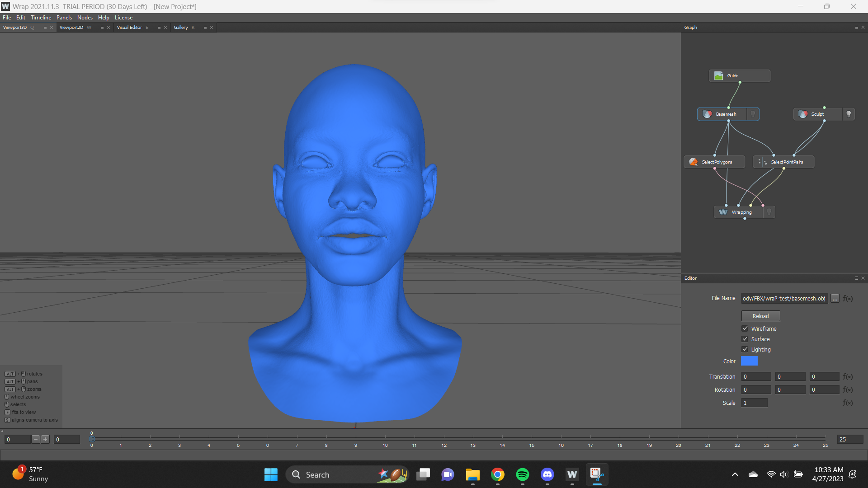Open File Explorer from the taskbar
Image resolution: width=868 pixels, height=488 pixels.
click(473, 474)
